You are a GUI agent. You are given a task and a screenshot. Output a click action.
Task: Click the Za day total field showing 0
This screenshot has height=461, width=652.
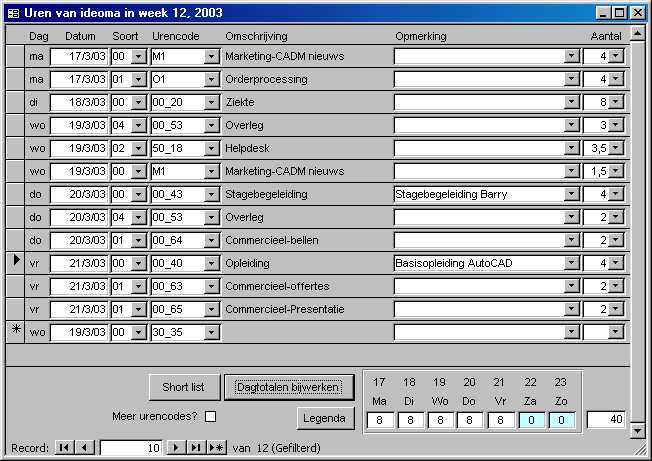pos(531,420)
